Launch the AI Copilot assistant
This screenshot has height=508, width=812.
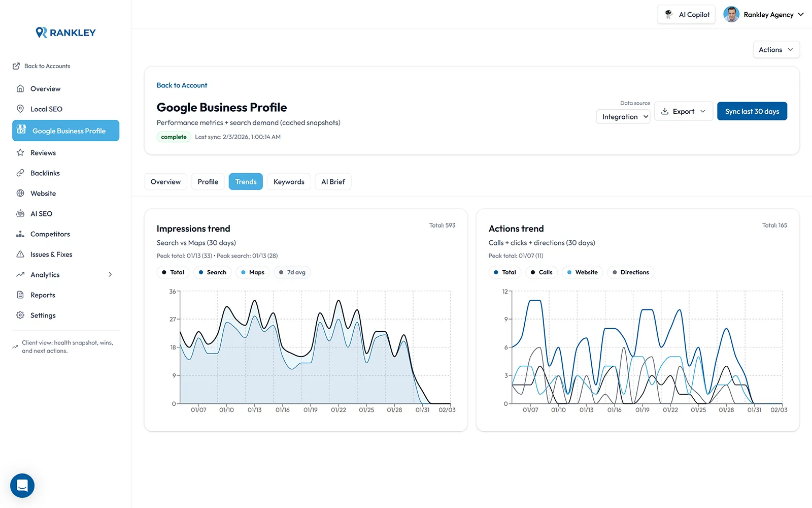686,14
